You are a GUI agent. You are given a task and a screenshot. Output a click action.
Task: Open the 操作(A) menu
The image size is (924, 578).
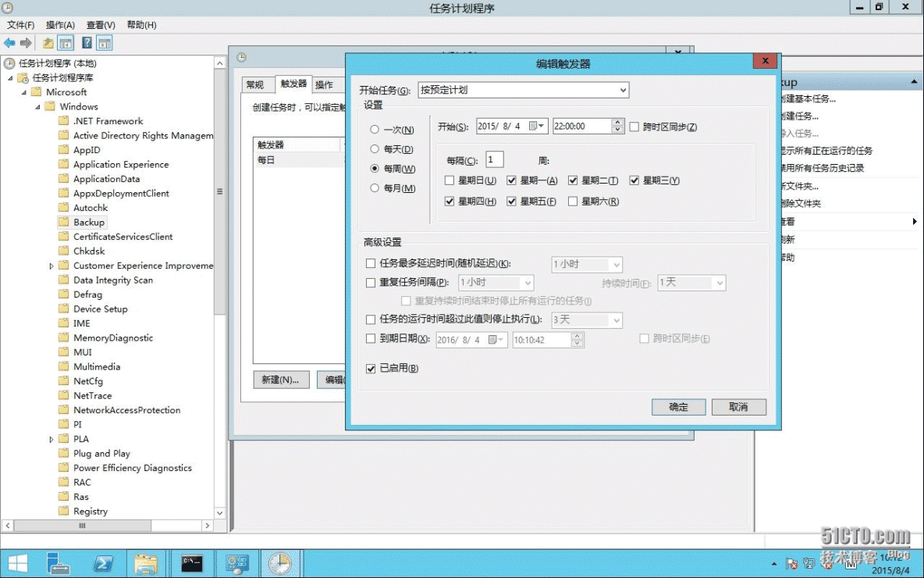click(60, 25)
